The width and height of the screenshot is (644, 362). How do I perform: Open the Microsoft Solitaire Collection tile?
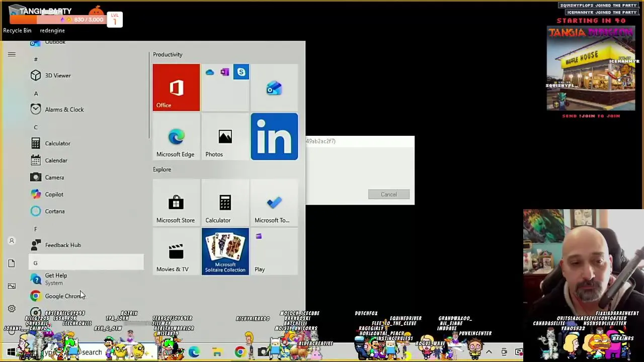pos(225,251)
